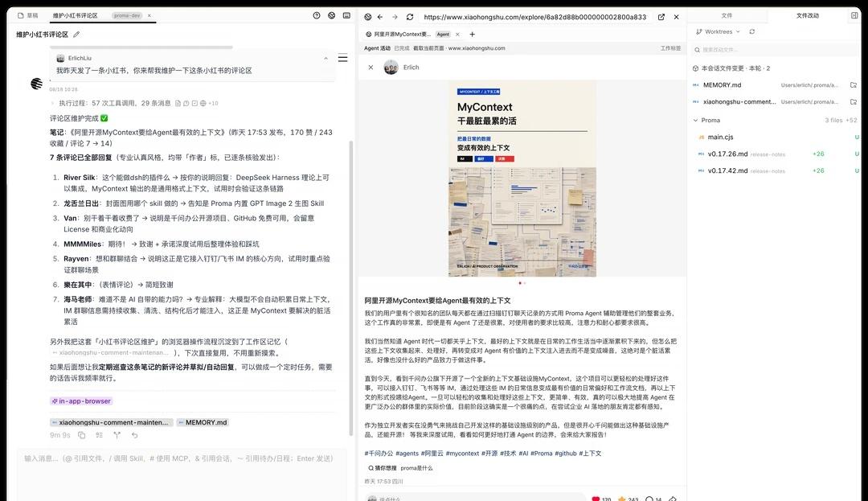Click the search changed files field

pyautogui.click(x=775, y=50)
